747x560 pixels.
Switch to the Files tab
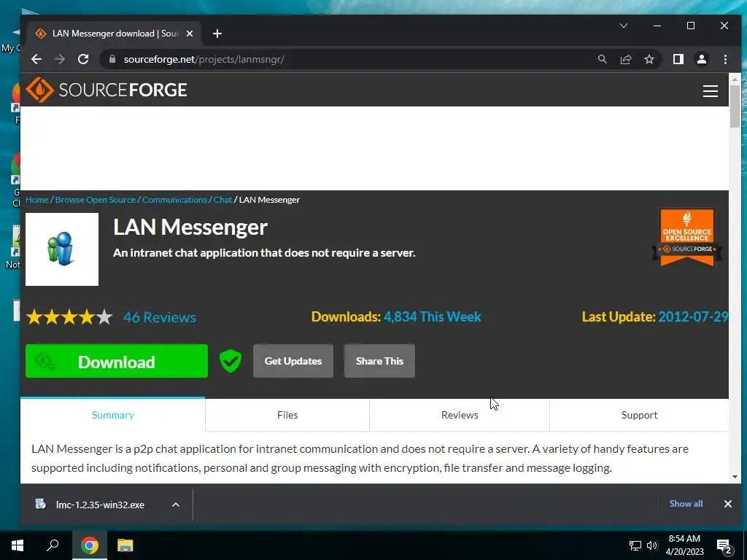287,415
